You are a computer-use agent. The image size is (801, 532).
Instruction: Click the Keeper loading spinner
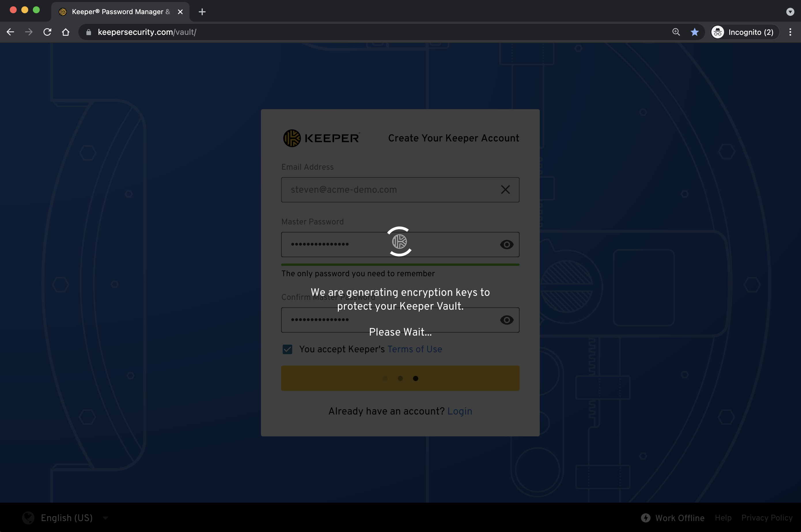pyautogui.click(x=399, y=241)
